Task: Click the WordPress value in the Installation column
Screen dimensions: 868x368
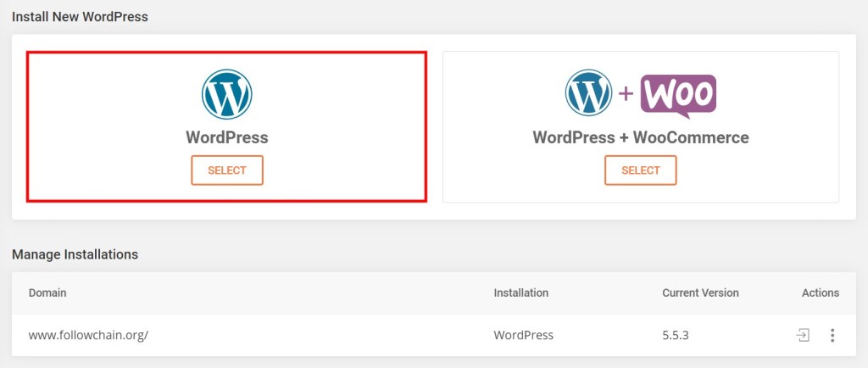Action: pos(523,335)
